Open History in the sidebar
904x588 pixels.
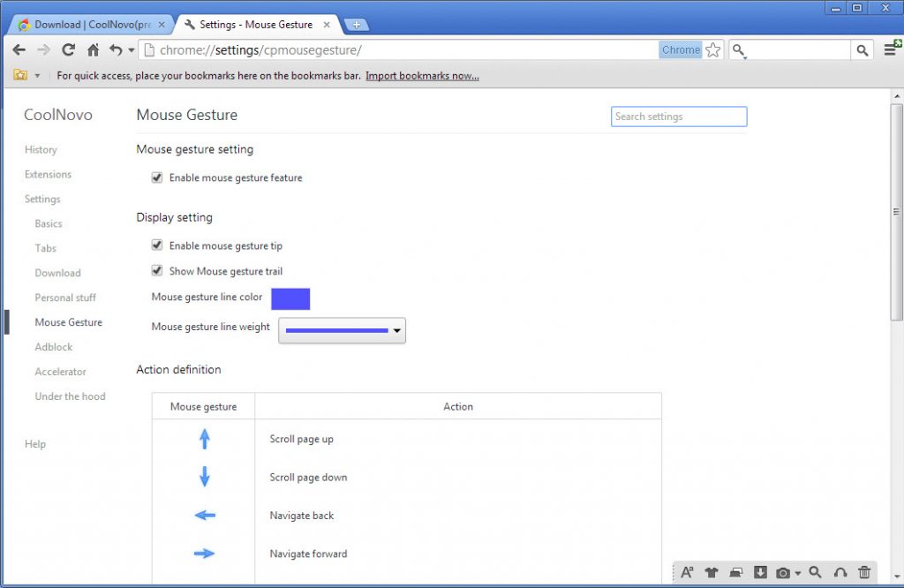(41, 150)
